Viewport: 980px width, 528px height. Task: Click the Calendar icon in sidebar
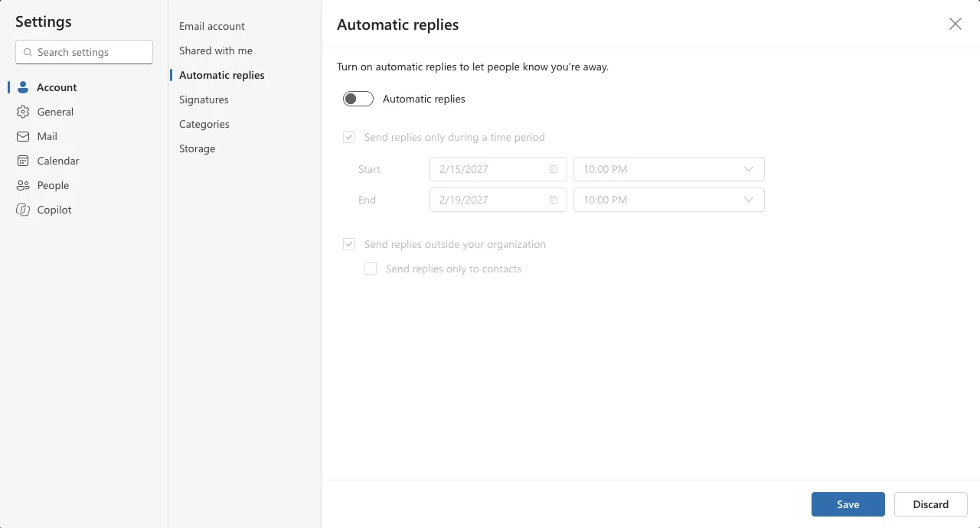click(x=23, y=161)
